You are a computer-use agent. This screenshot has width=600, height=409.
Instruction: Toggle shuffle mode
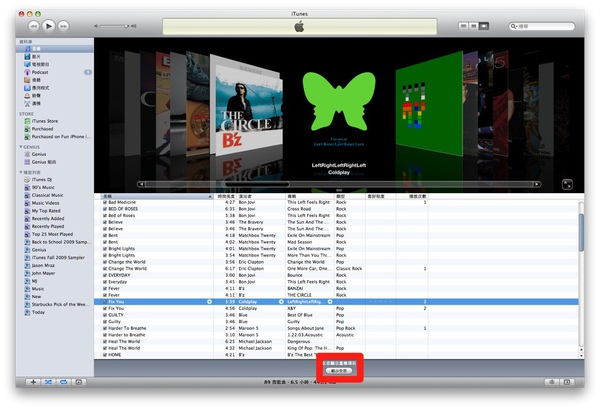pos(48,382)
